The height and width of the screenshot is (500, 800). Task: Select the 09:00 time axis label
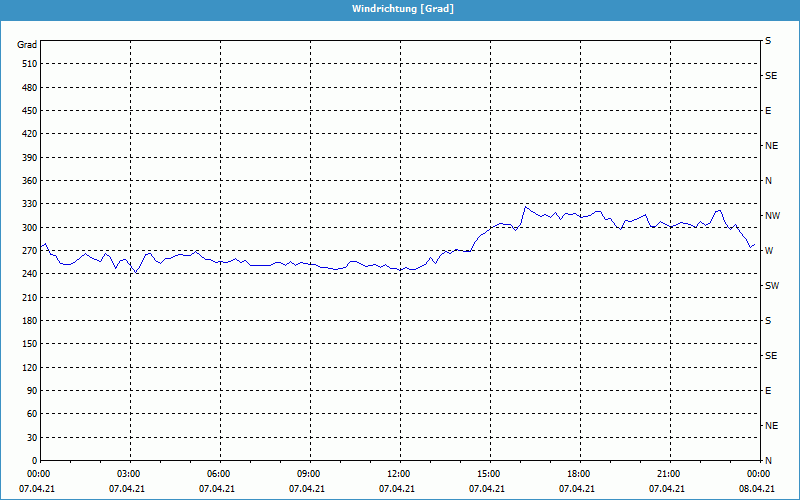tap(309, 474)
